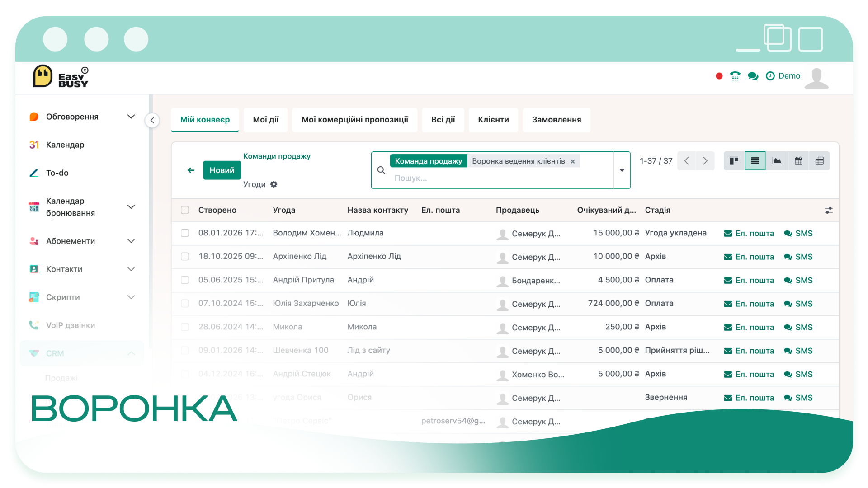This screenshot has height=488, width=868.
Task: Switch to pivot table view icon
Action: pos(819,161)
